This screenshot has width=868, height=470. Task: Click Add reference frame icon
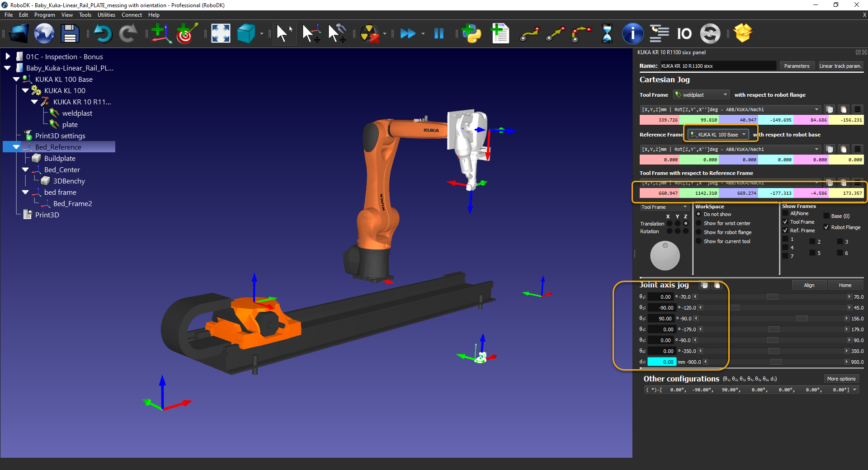point(160,34)
